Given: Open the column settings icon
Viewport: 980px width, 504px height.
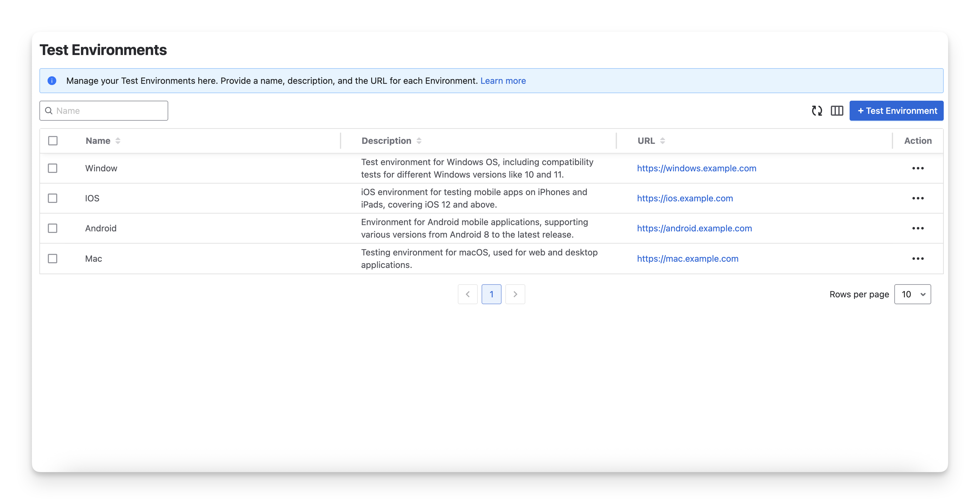Looking at the screenshot, I should (x=837, y=111).
